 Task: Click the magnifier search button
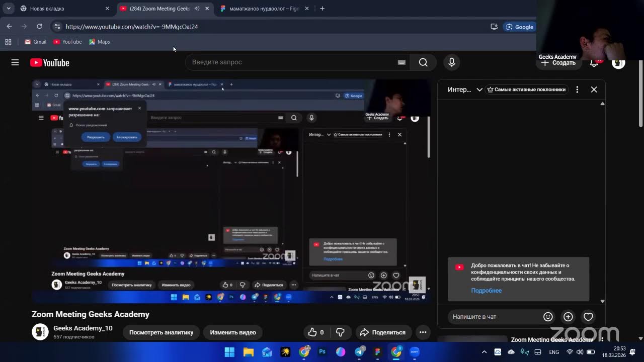(423, 62)
